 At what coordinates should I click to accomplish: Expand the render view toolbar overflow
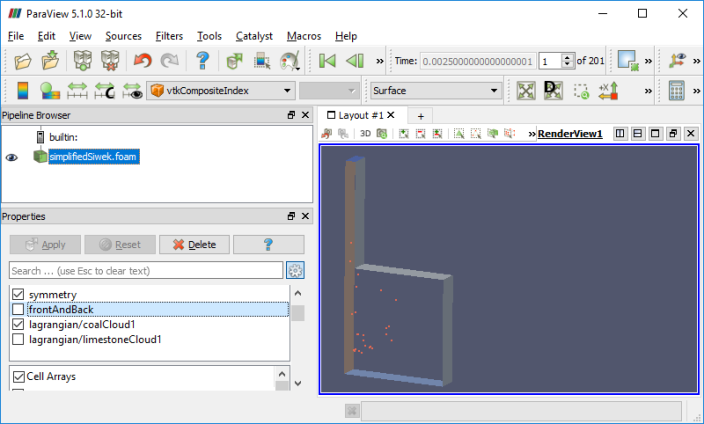[x=532, y=134]
